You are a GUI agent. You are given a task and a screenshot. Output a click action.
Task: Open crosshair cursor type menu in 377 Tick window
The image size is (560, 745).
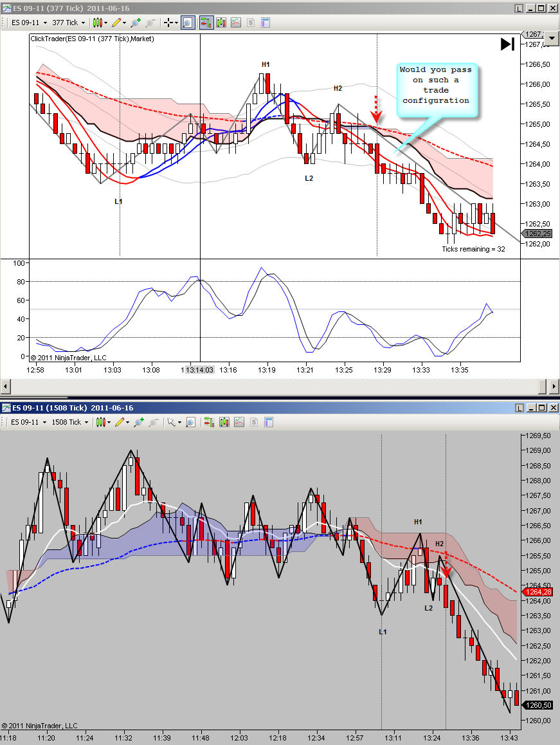pos(170,23)
